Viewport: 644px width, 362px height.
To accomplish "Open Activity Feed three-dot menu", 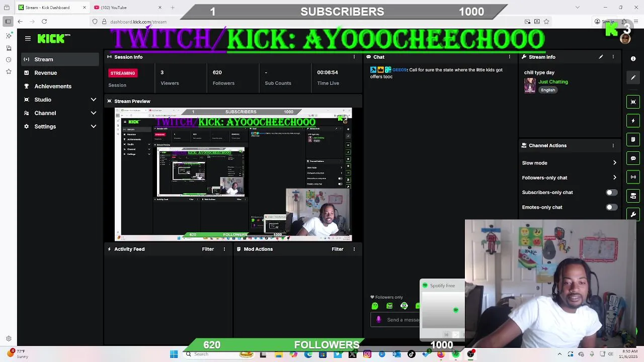I will coord(224,249).
